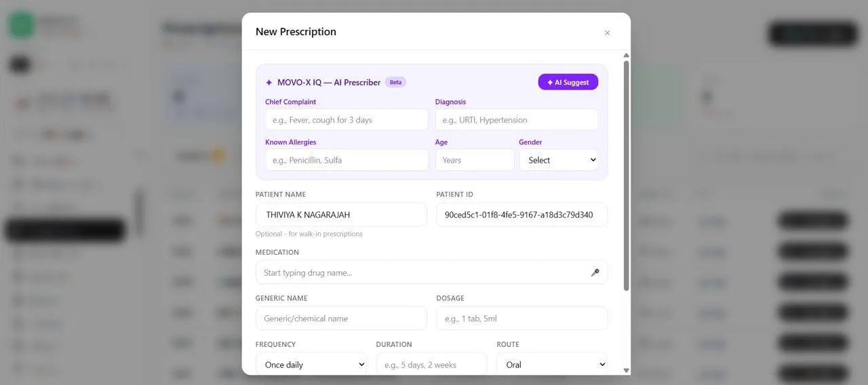Open the Gender select dropdown
Image resolution: width=868 pixels, height=385 pixels.
click(x=559, y=160)
